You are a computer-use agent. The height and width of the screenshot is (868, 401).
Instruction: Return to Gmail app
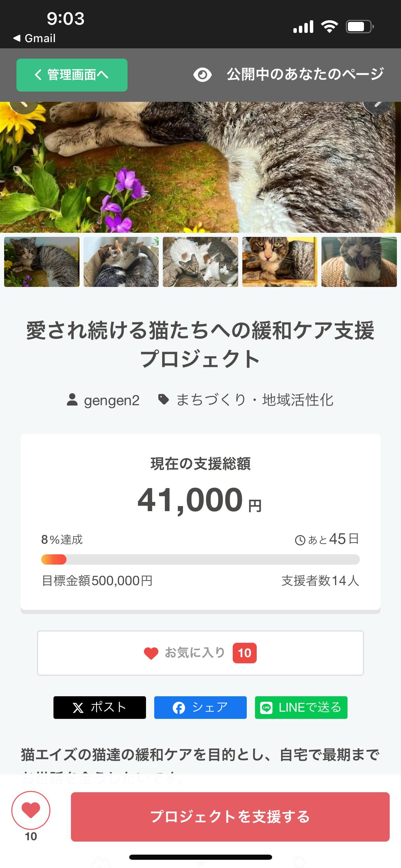[34, 38]
